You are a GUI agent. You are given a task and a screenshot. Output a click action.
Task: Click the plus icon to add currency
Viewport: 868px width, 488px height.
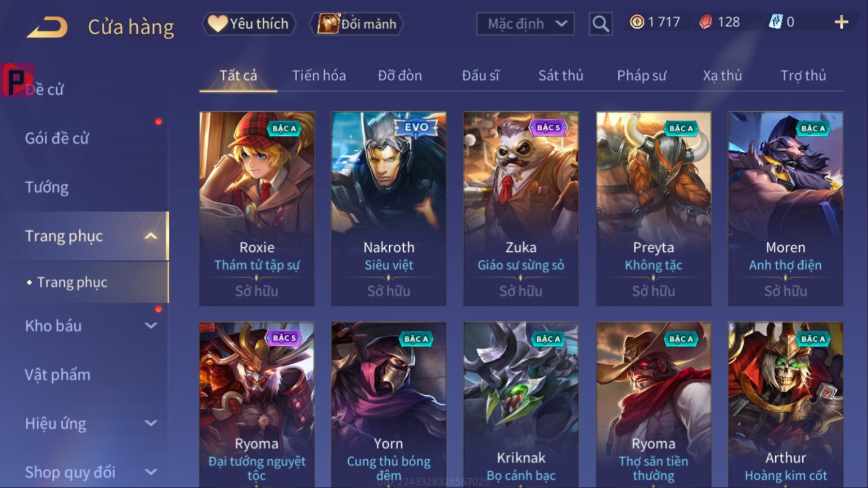[x=841, y=22]
